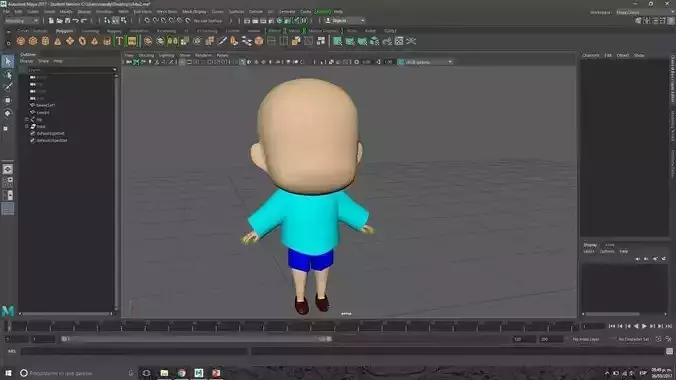The height and width of the screenshot is (380, 676).
Task: Switch to the Rigging shelf tab
Action: pos(114,31)
